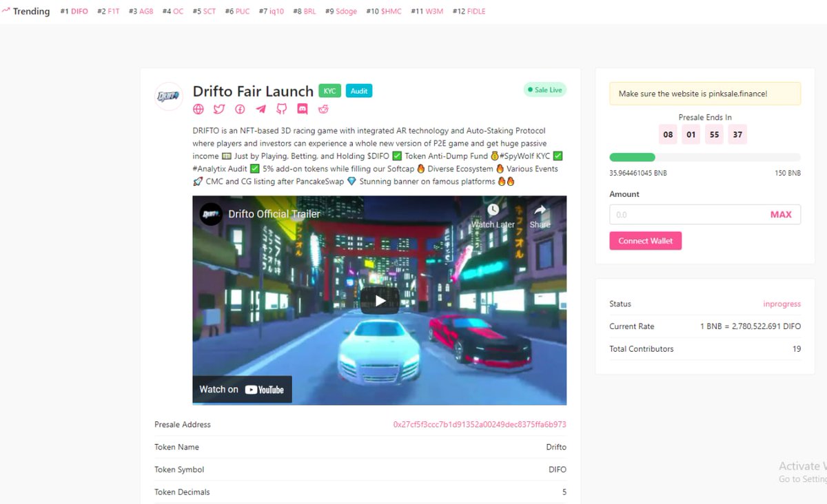Open Drifto's Discord icon link

click(x=302, y=109)
